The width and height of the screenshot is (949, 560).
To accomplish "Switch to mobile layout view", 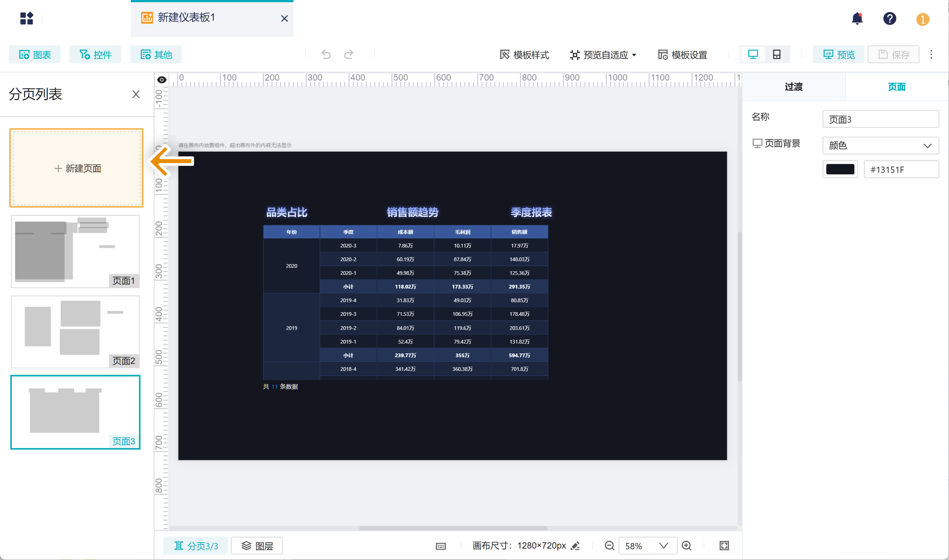I will [776, 55].
